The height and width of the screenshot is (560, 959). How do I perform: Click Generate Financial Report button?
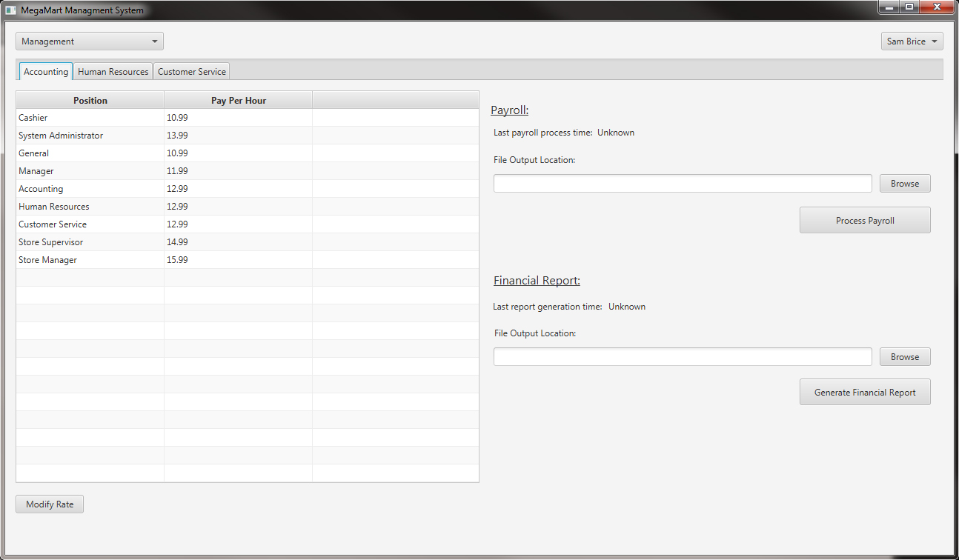pos(864,393)
